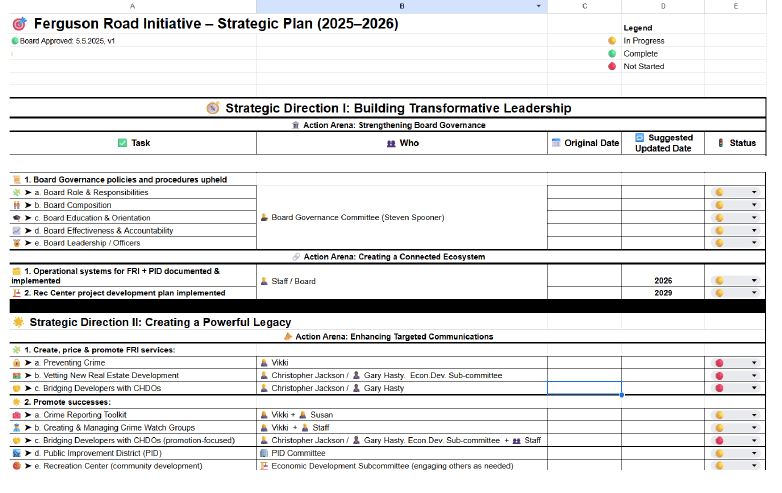Click the icon above Suggested Updated Date
782x493 pixels.
coord(640,137)
